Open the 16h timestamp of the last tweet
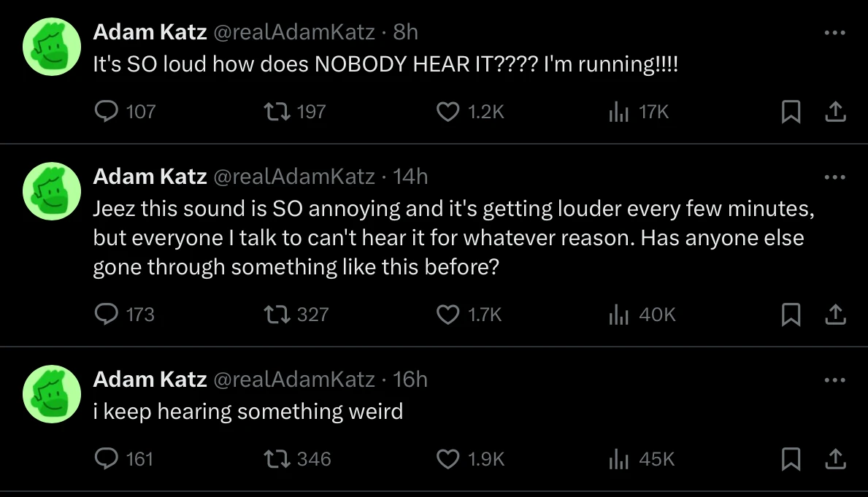Screen dimensions: 868x497 click(410, 380)
